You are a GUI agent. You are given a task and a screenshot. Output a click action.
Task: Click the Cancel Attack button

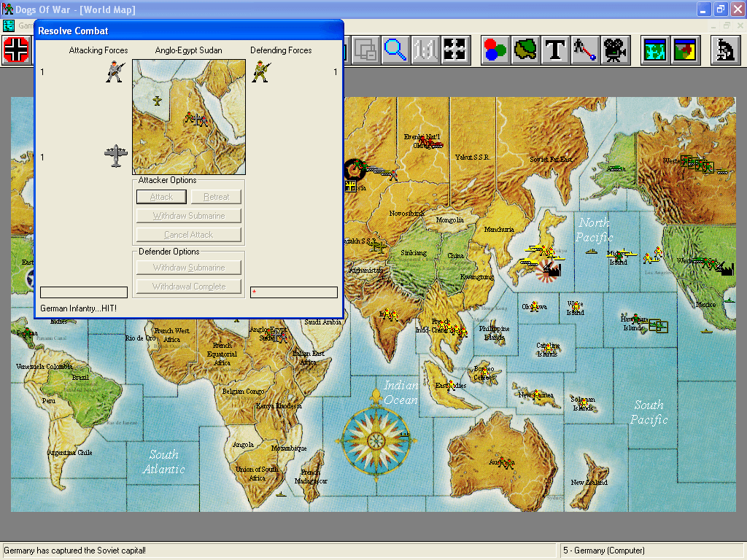pos(189,235)
